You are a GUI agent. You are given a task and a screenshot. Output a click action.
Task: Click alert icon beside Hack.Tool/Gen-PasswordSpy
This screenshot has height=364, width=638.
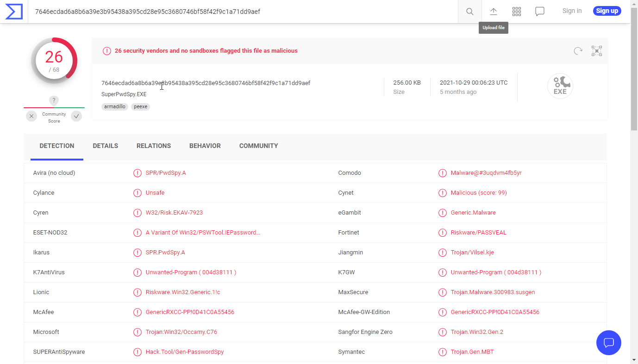pyautogui.click(x=138, y=352)
